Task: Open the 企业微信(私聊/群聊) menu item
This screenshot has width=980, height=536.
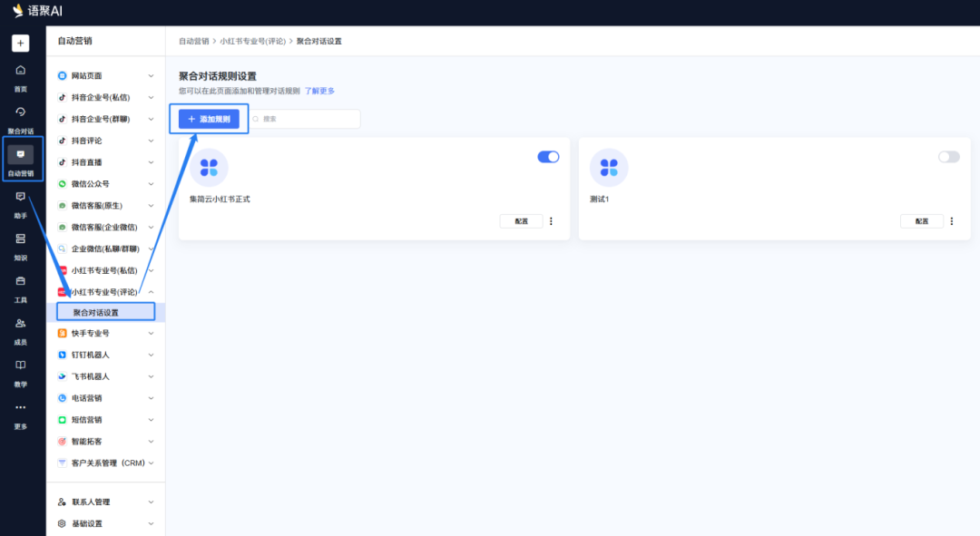Action: 105,249
